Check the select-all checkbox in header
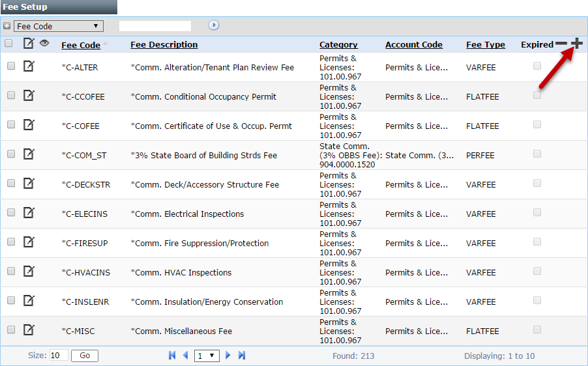The image size is (588, 366). (x=9, y=44)
